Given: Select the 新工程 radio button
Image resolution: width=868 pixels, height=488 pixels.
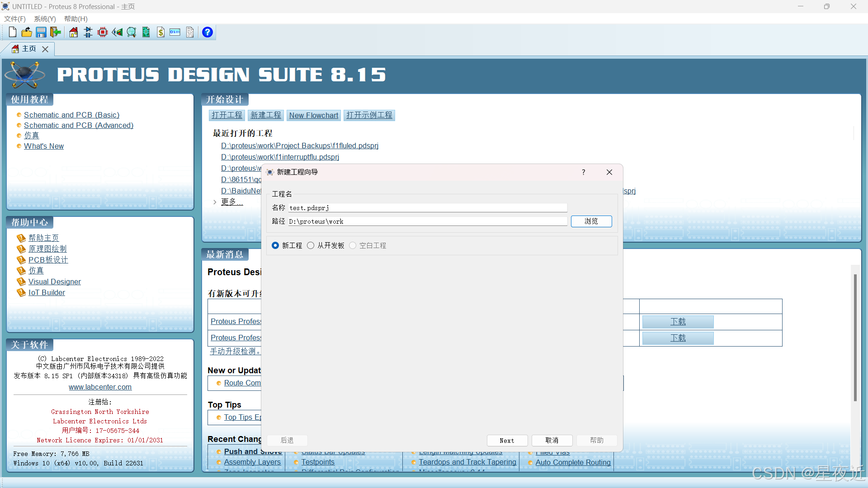Looking at the screenshot, I should click(x=275, y=245).
